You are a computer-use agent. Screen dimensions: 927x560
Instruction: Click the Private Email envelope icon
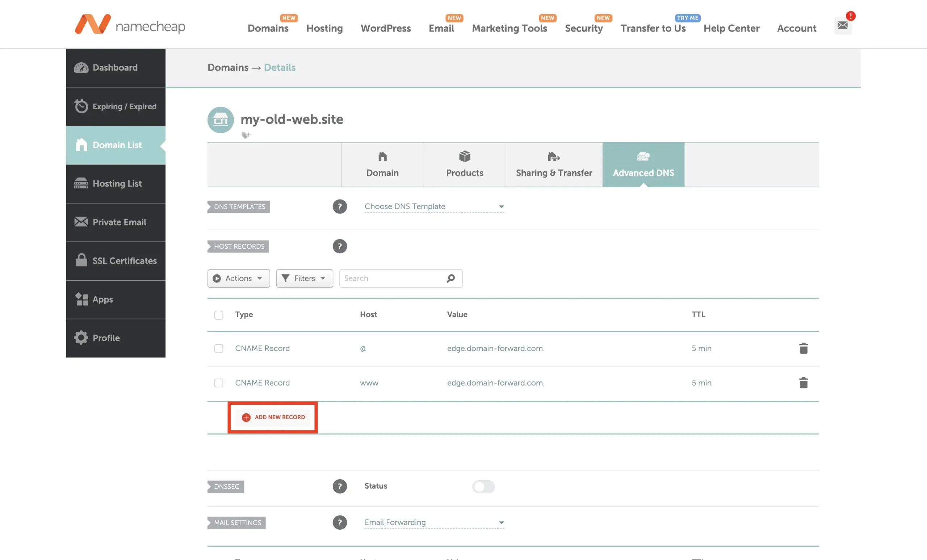point(81,222)
